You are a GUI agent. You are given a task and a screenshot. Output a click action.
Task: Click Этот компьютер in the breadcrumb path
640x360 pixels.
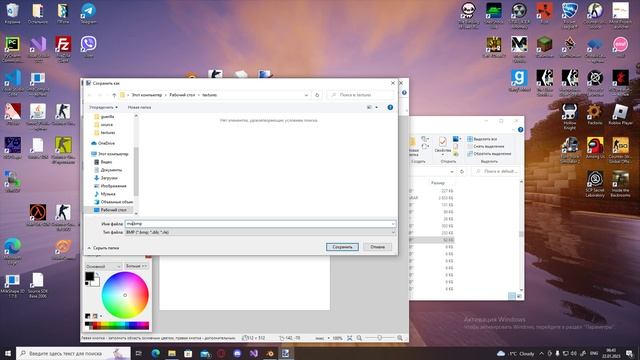(x=147, y=95)
